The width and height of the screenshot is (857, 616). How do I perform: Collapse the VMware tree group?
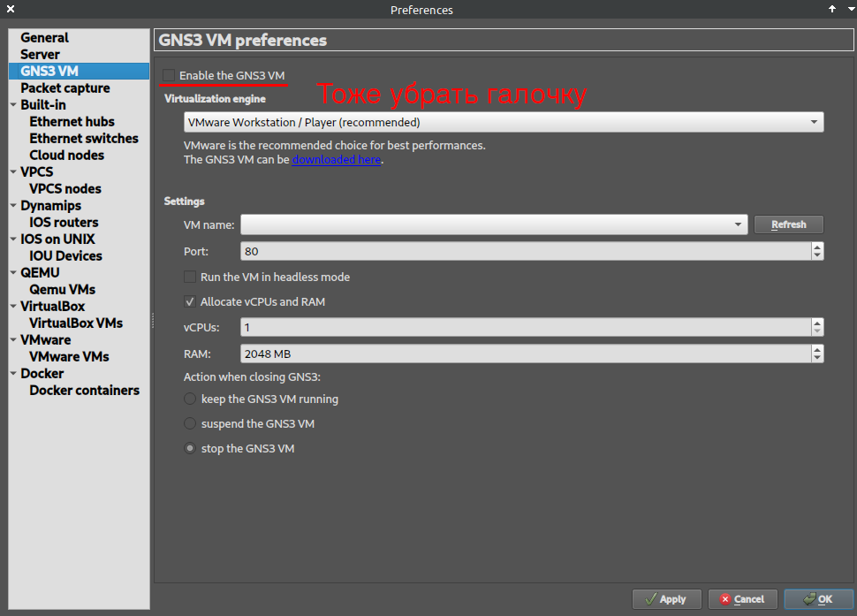click(x=13, y=340)
